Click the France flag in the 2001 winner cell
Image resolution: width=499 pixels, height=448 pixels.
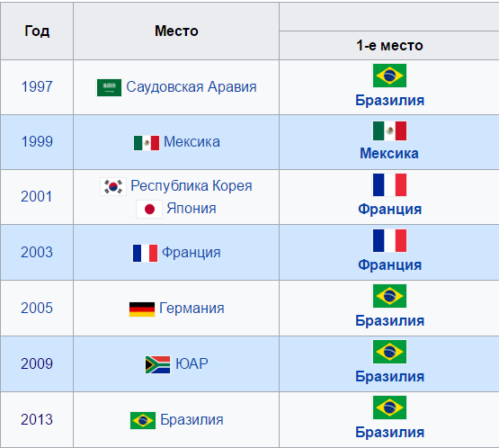click(x=389, y=184)
